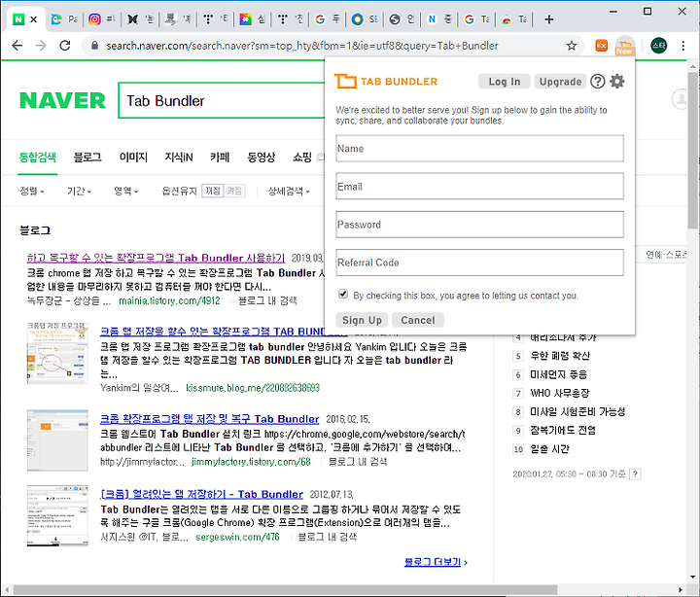Open a new tab with plus button
The width and height of the screenshot is (700, 597).
tap(549, 19)
